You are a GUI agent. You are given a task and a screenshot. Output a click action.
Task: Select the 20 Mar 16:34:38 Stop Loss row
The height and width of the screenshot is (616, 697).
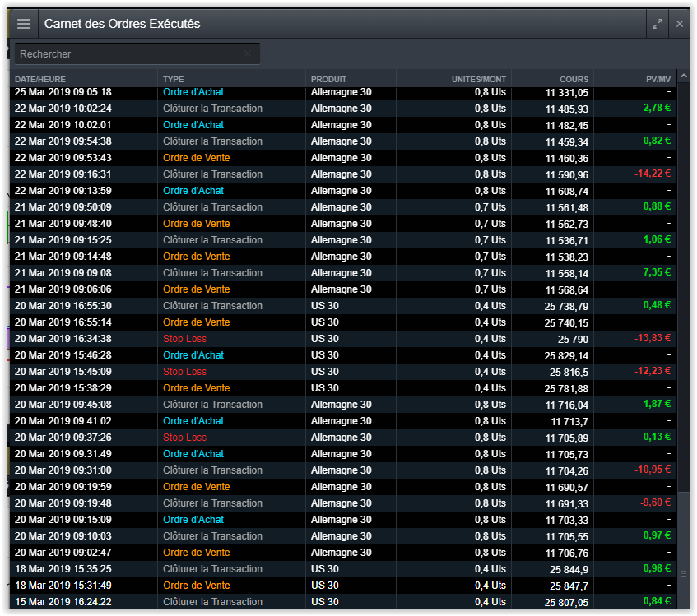[342, 338]
